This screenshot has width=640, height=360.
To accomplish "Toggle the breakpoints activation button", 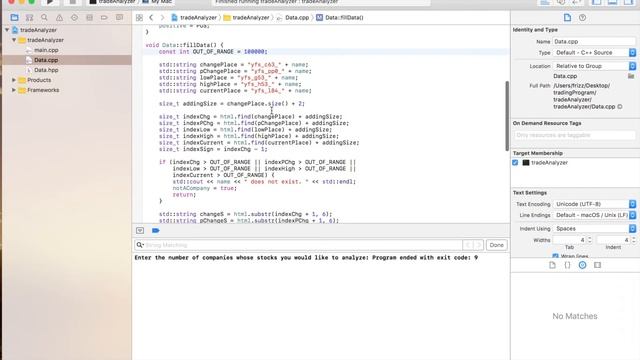I will pyautogui.click(x=156, y=231).
